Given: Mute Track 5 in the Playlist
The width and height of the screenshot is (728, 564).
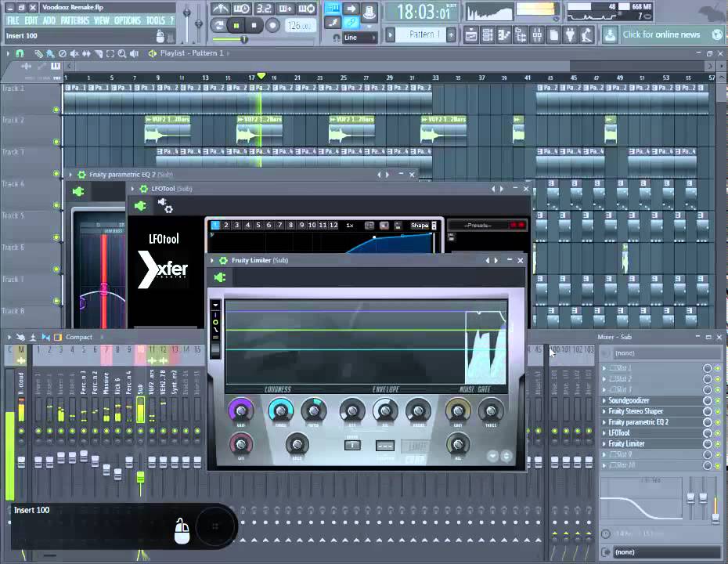Looking at the screenshot, I should [56, 237].
